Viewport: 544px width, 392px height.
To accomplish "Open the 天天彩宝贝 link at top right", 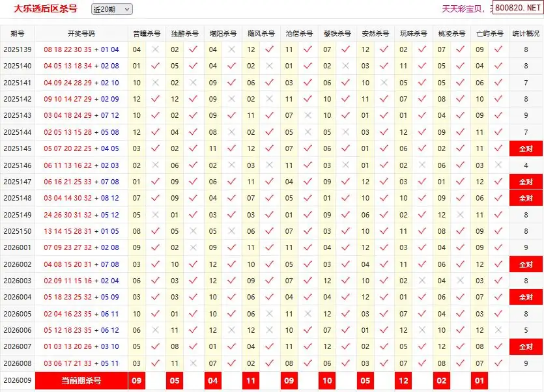I will [x=463, y=9].
